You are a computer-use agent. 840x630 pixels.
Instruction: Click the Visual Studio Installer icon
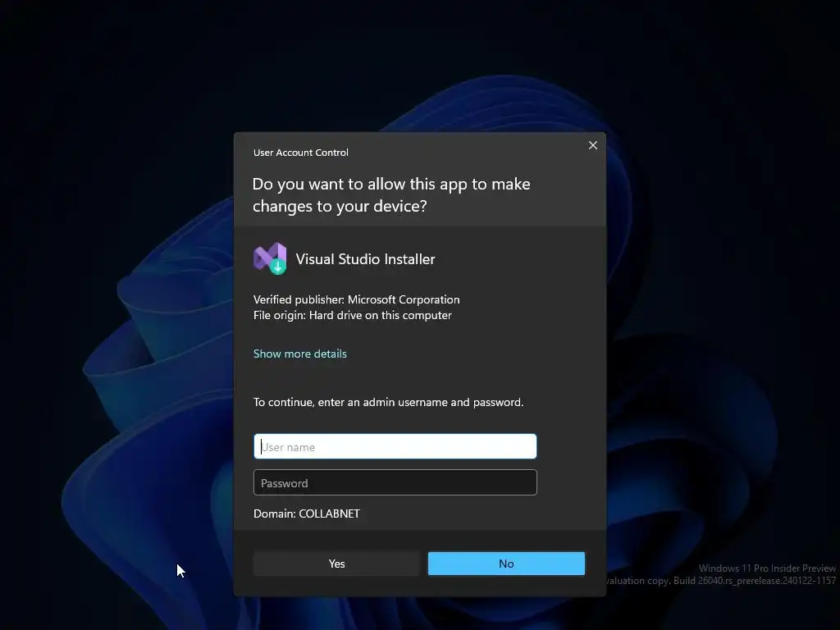tap(270, 258)
